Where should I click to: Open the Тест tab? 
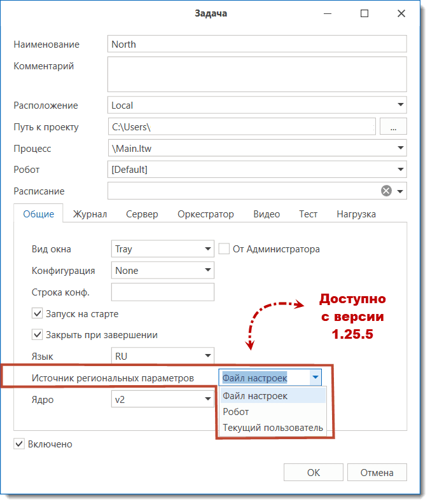[x=308, y=214]
